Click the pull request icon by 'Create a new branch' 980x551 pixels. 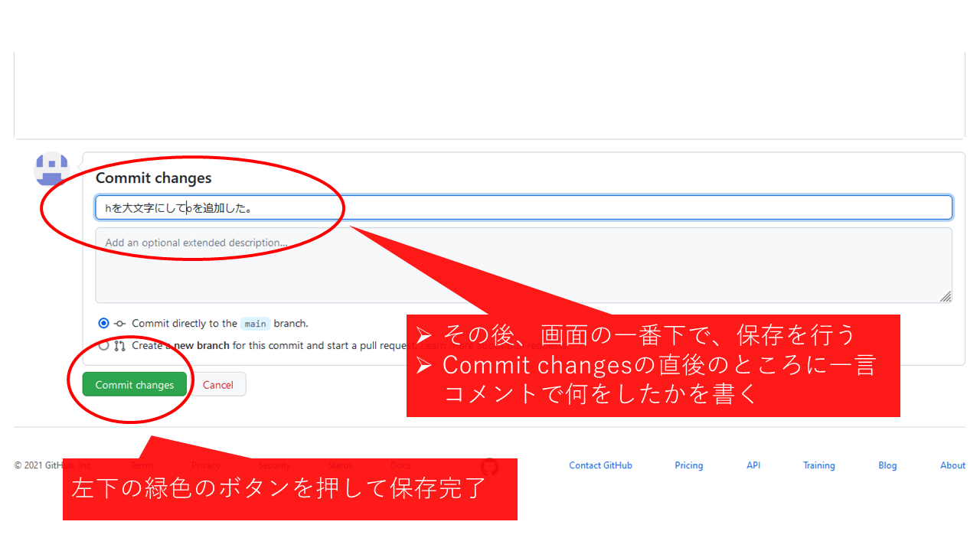click(119, 346)
